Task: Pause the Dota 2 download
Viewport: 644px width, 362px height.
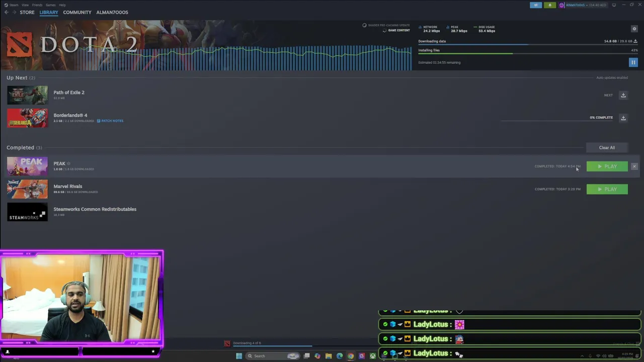Action: 633,62
